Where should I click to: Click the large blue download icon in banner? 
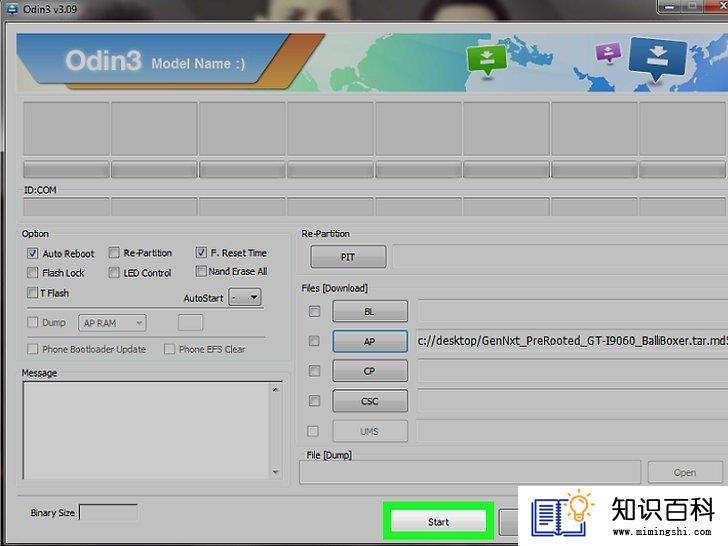(657, 59)
